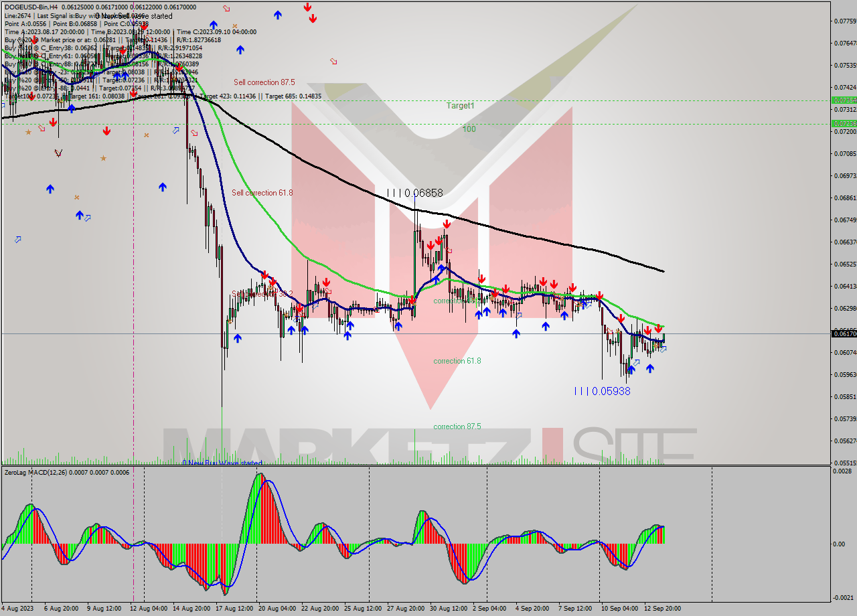Screen dimensions: 857x616
Task: Click the red sell arrow at the latest candle
Action: pyautogui.click(x=659, y=328)
